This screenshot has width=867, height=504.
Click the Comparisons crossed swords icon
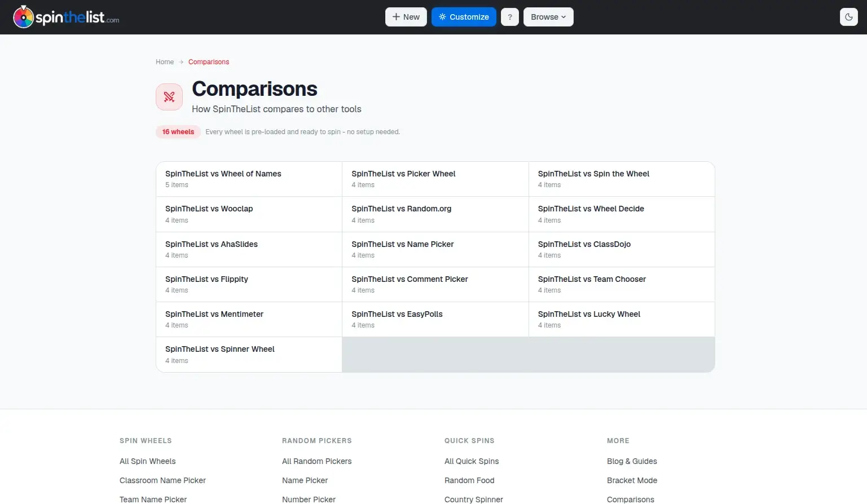tap(169, 97)
